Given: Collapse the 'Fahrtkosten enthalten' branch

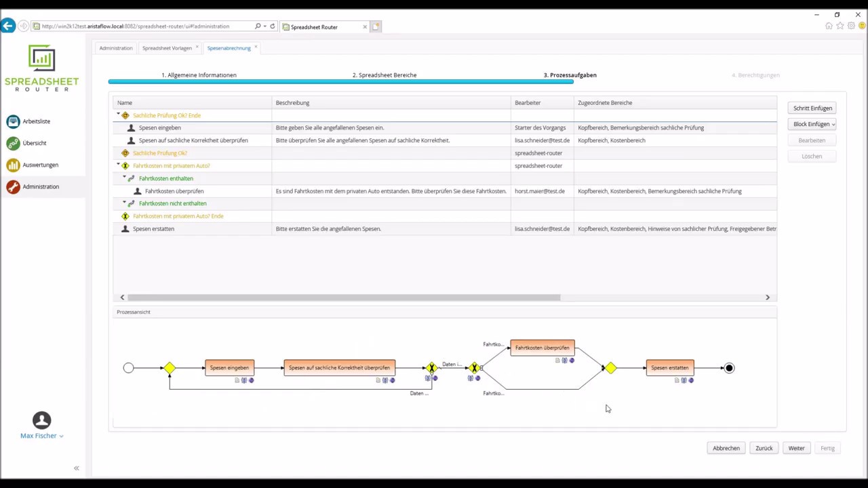Looking at the screenshot, I should 124,178.
